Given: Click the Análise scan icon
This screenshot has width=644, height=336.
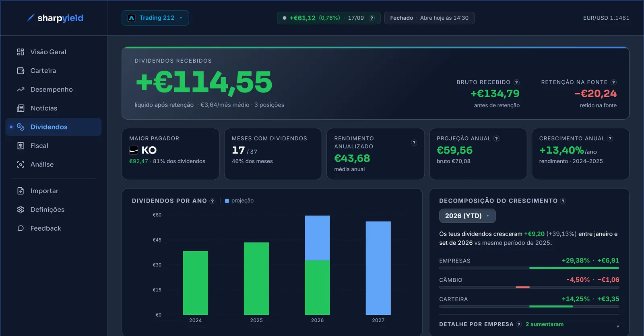Looking at the screenshot, I should (x=21, y=164).
